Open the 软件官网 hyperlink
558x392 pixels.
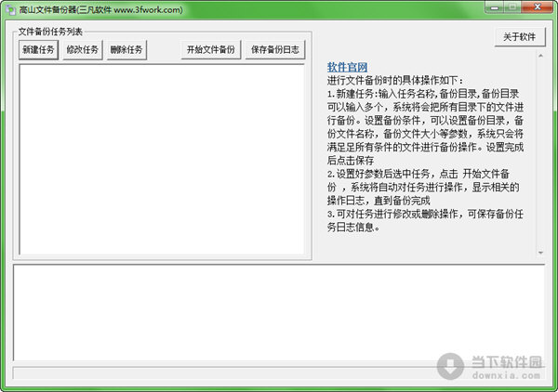[x=347, y=67]
